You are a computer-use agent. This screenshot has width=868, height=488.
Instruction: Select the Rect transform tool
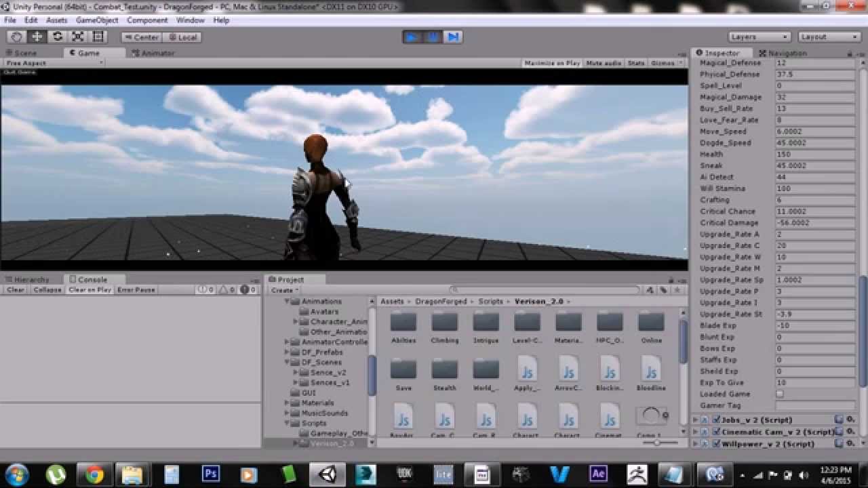[x=98, y=37]
